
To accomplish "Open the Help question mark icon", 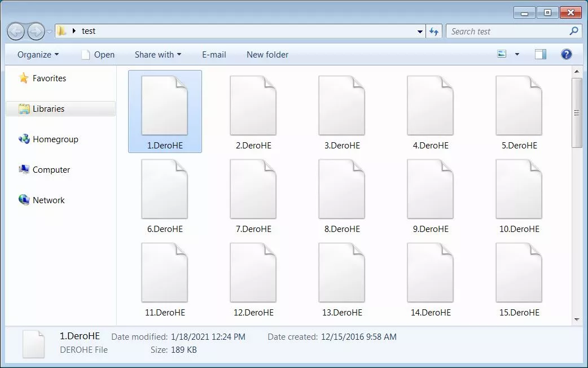I will [x=567, y=54].
